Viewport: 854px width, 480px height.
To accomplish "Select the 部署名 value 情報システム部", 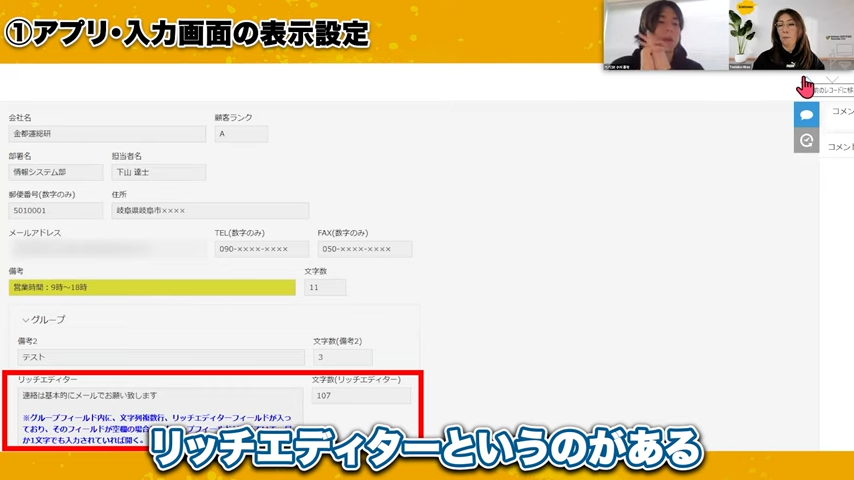I will click(56, 172).
